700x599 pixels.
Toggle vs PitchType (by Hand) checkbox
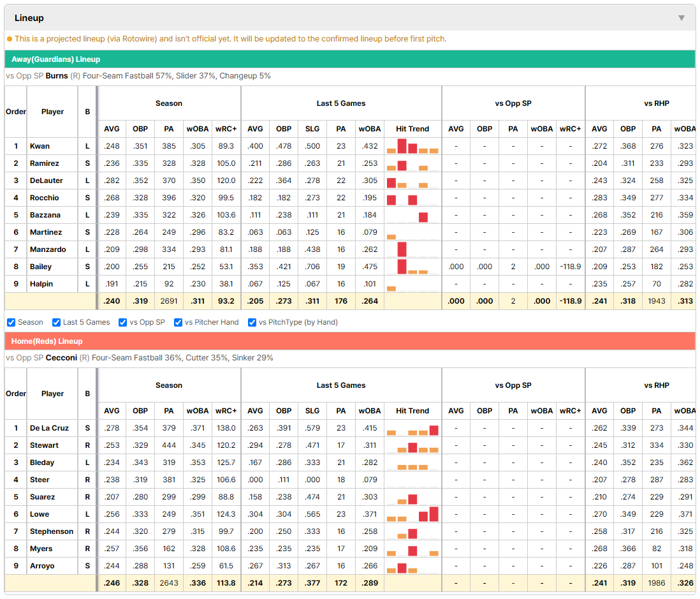[x=252, y=323]
